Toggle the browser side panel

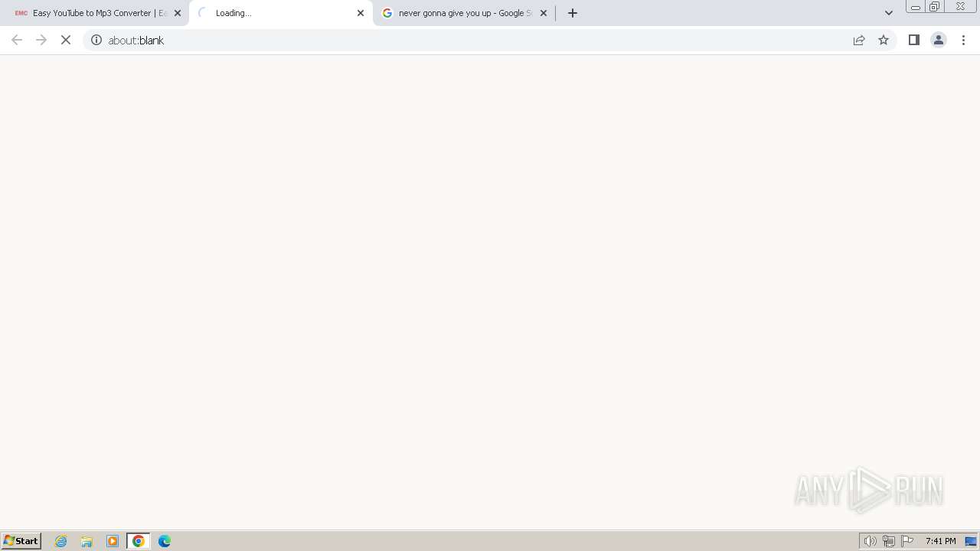[x=913, y=40]
